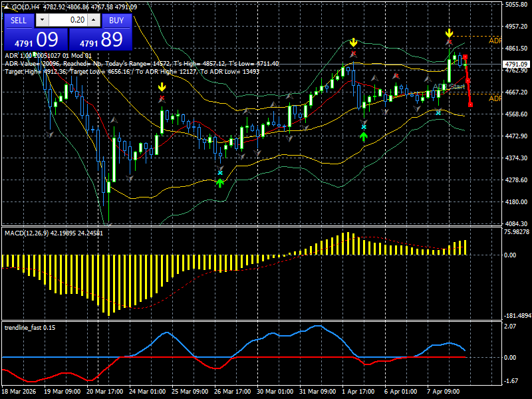532x399 pixels.
Task: Select the yellow down arrow near 1 Apr
Action: [354, 43]
